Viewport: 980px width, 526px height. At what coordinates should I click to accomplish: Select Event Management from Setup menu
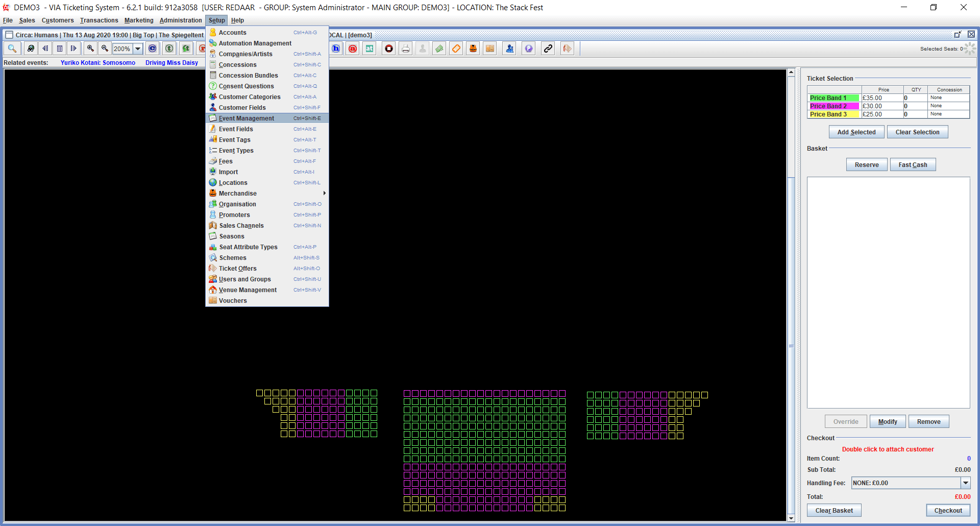click(247, 118)
